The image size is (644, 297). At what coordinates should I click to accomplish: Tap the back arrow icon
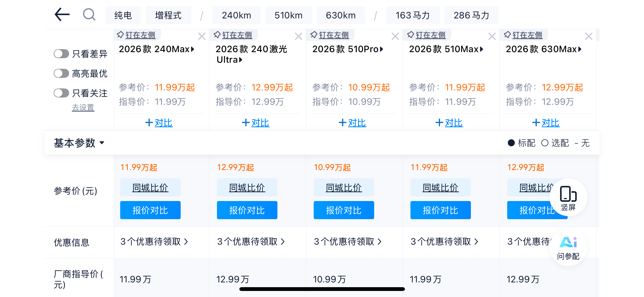point(62,15)
